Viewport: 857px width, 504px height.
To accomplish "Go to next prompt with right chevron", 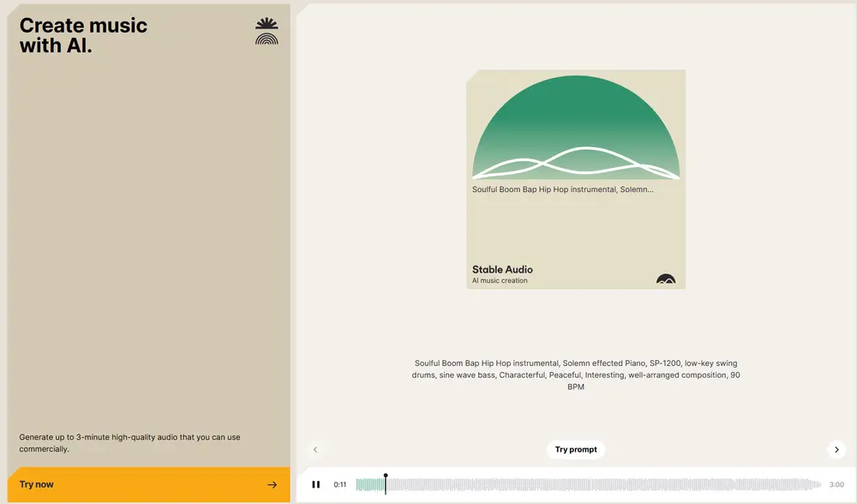I will click(836, 449).
